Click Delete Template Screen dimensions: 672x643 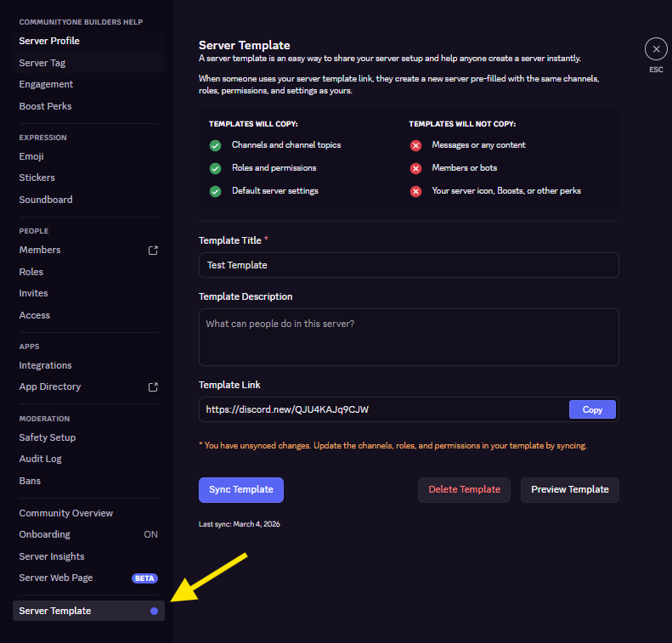pos(464,489)
